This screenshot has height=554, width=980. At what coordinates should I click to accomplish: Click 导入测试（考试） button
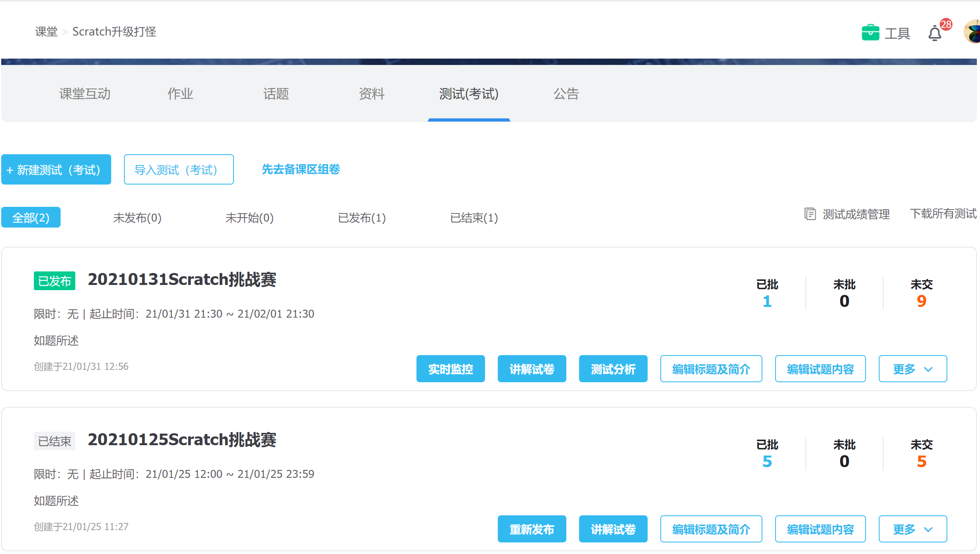(x=179, y=170)
